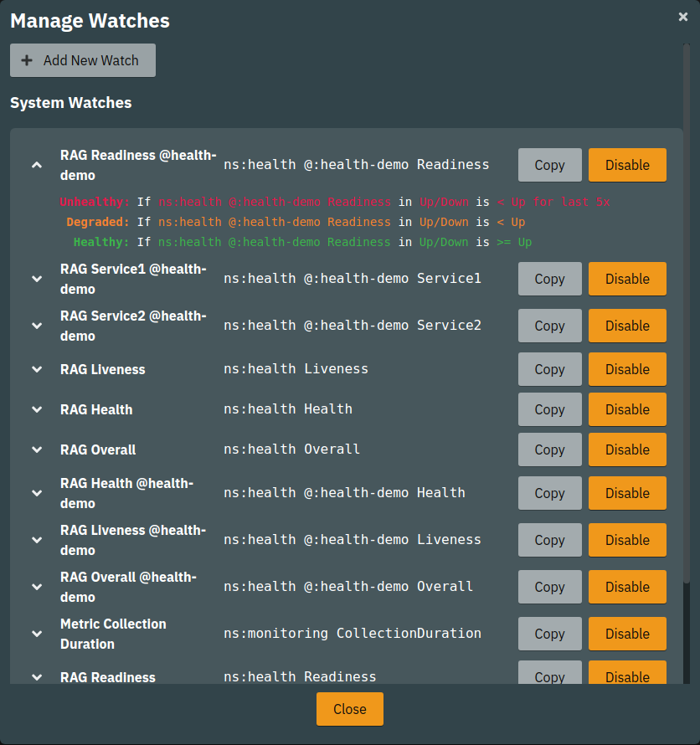Image resolution: width=700 pixels, height=745 pixels.
Task: Copy the RAG Service1 @health-demo watch
Action: pos(549,279)
